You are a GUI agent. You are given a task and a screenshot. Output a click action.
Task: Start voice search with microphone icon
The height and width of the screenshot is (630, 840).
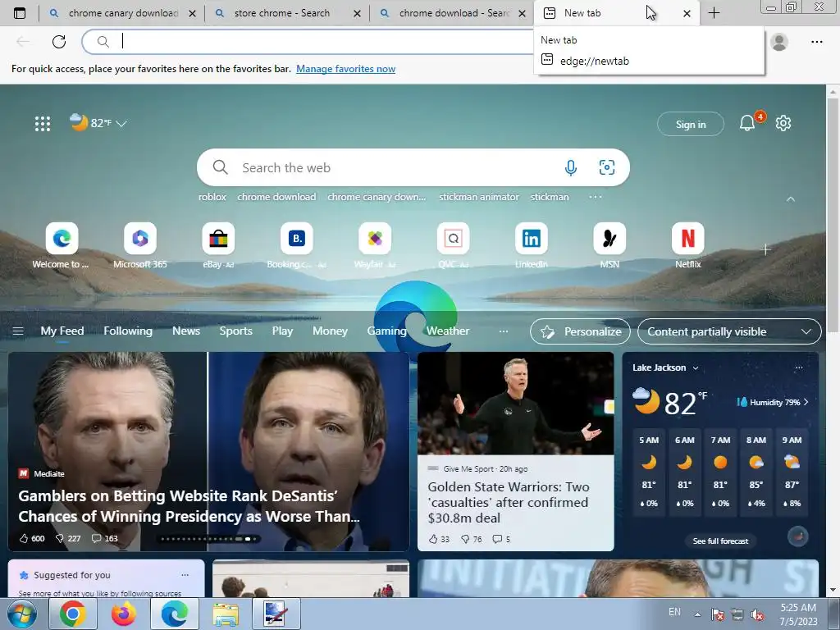571,167
